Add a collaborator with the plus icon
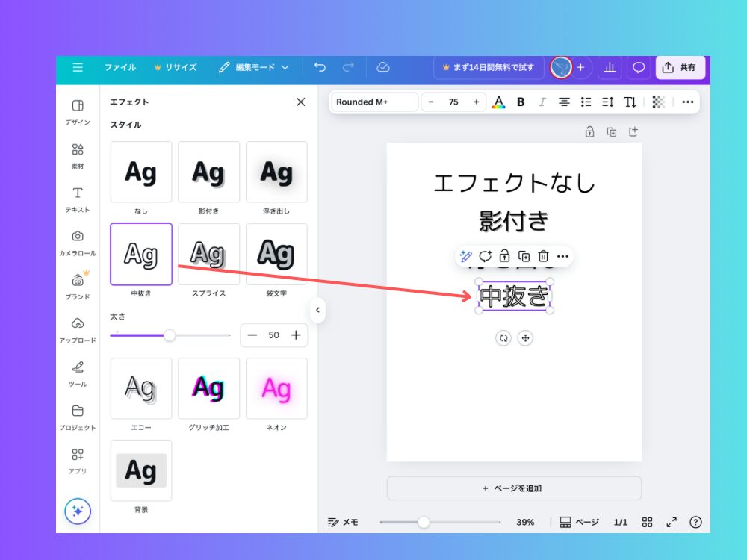This screenshot has width=747, height=560. point(580,68)
